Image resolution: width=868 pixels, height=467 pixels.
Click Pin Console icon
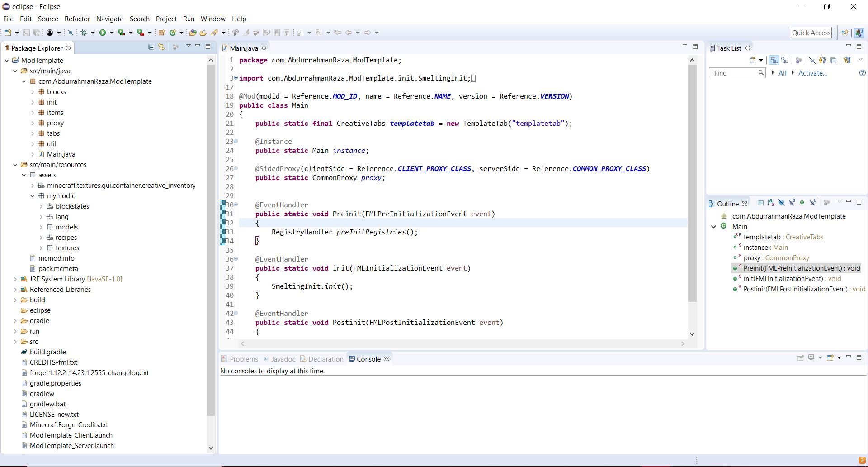(x=800, y=358)
